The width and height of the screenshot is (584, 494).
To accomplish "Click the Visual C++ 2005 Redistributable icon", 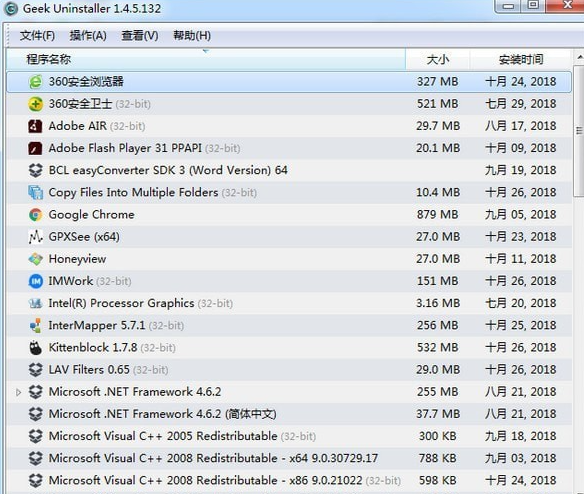I will [x=36, y=436].
